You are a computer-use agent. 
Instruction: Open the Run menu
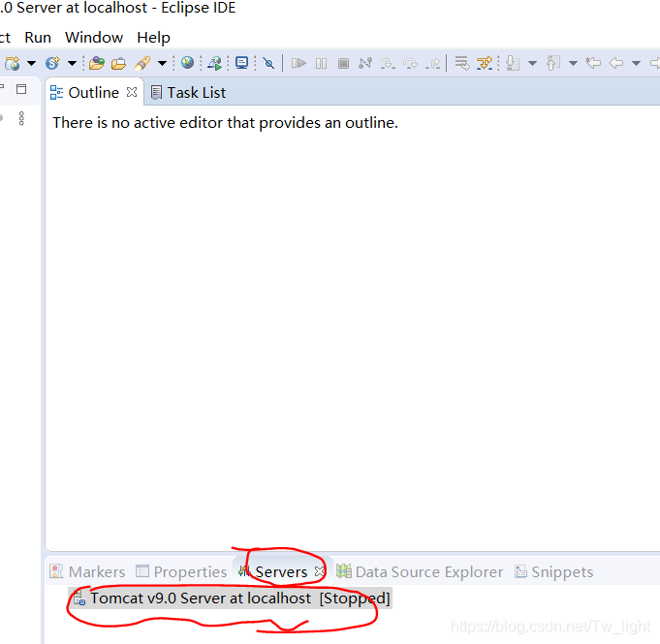point(38,38)
